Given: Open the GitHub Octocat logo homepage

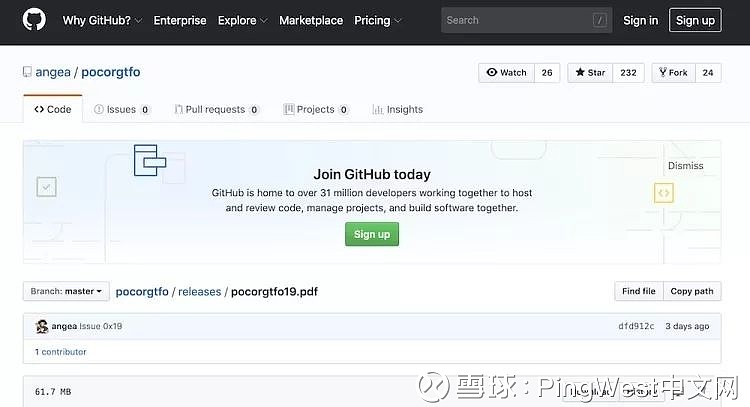Looking at the screenshot, I should [x=34, y=20].
